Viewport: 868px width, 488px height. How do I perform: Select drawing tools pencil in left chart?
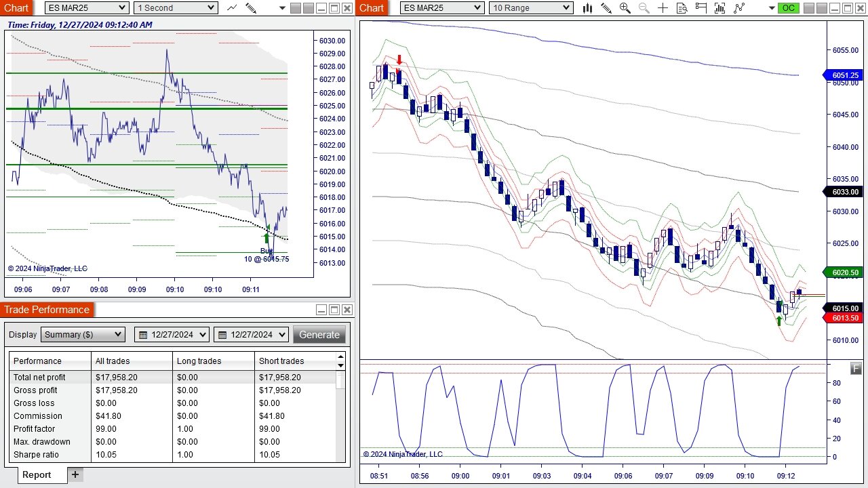[x=251, y=8]
